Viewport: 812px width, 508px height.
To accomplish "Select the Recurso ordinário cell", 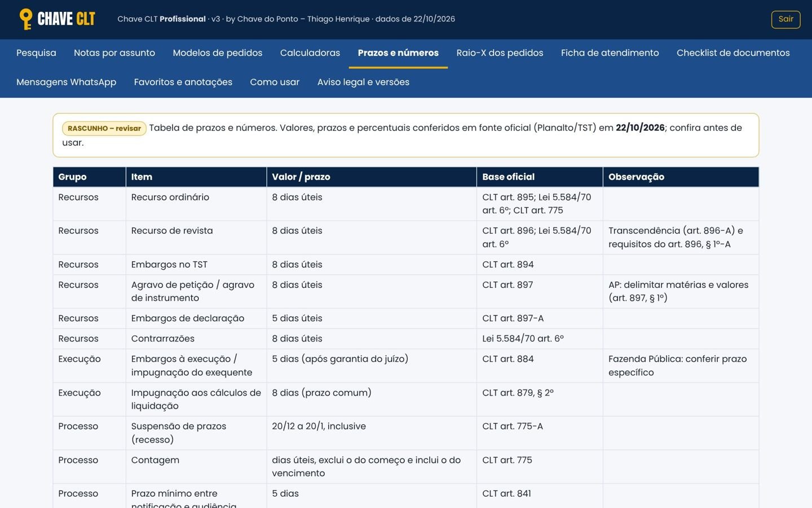I will coord(196,204).
